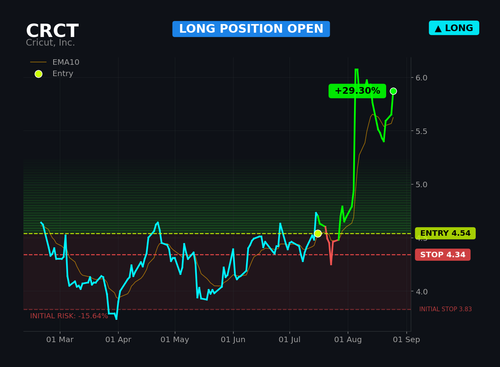Click the yellow entry point marker on chart

coord(318,233)
